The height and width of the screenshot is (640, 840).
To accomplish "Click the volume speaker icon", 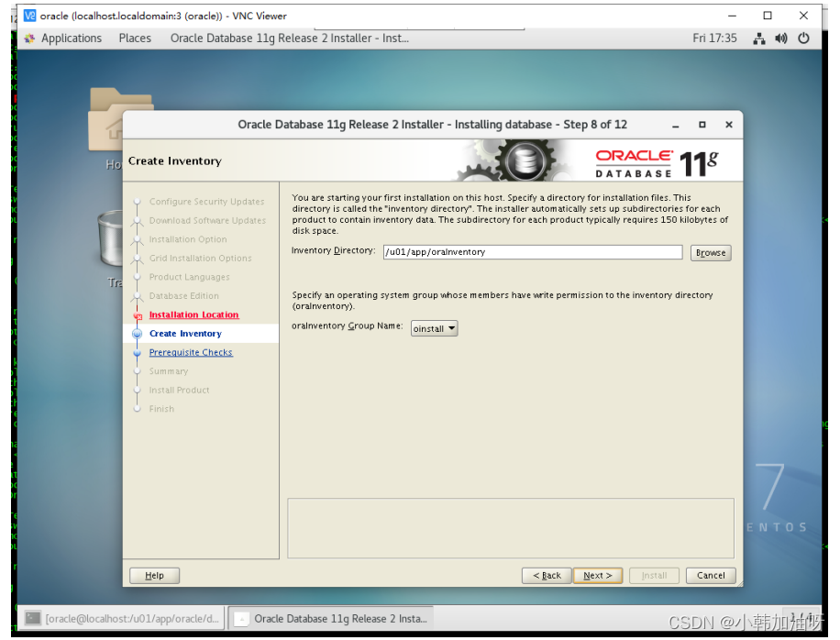I will pos(781,39).
